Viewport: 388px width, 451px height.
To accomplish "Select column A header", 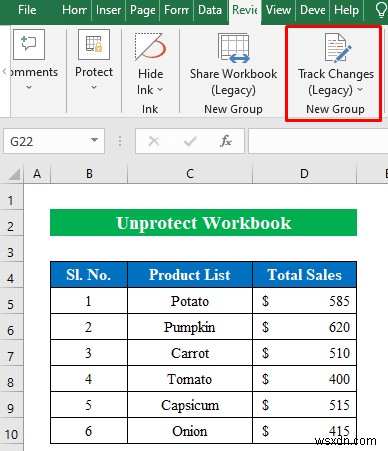I will click(x=37, y=174).
